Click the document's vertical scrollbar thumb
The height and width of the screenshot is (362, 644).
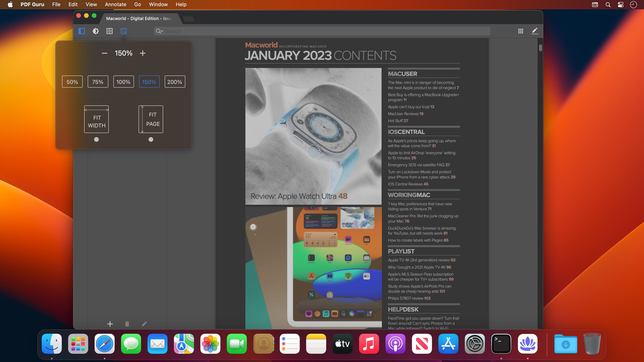540,48
